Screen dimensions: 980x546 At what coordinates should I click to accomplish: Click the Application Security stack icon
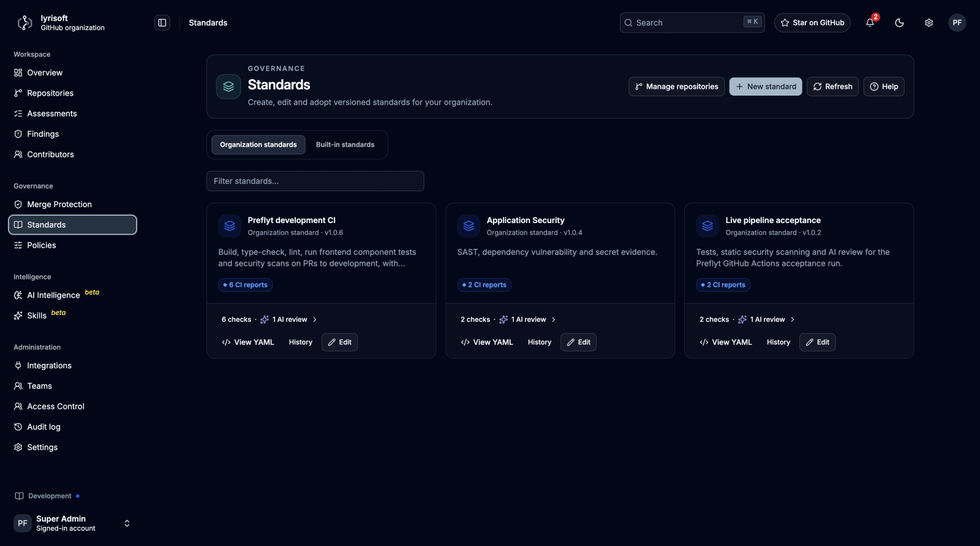469,226
